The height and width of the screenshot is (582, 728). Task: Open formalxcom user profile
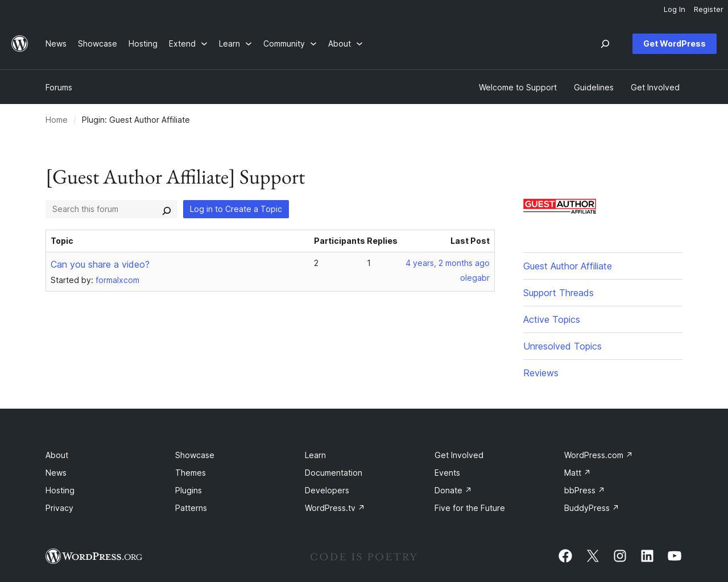click(x=117, y=280)
